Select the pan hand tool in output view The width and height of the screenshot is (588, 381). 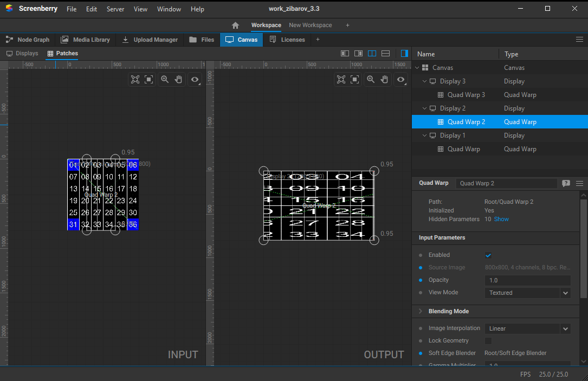point(384,79)
